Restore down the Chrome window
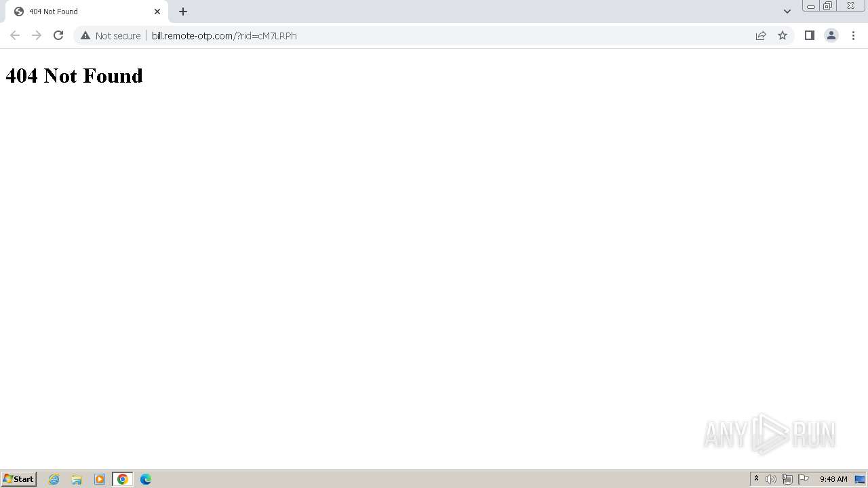 [828, 6]
